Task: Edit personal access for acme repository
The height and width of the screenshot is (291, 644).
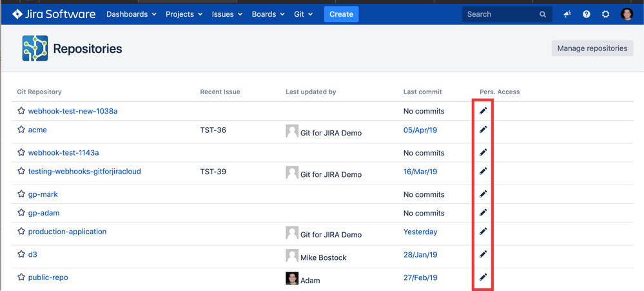Action: [483, 130]
